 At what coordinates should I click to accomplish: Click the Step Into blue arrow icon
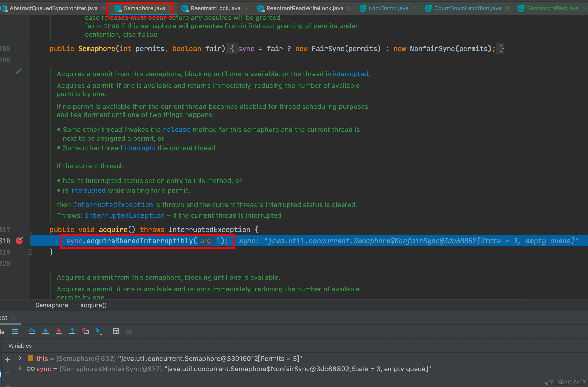tap(46, 331)
